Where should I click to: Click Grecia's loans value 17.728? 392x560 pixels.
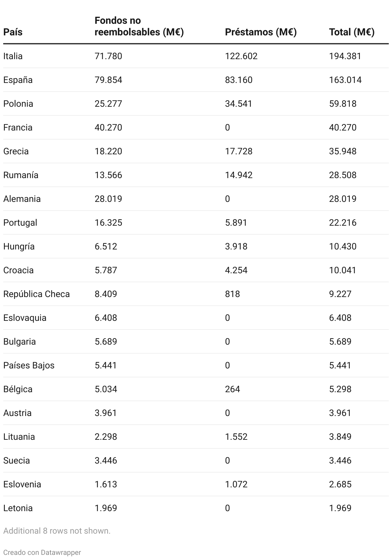[239, 151]
